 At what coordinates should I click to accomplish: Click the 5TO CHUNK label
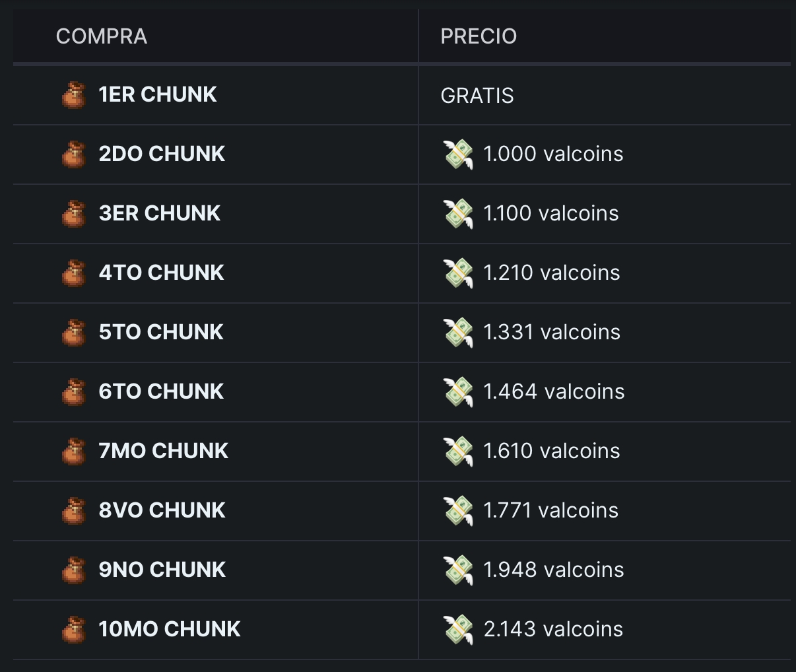tap(161, 332)
